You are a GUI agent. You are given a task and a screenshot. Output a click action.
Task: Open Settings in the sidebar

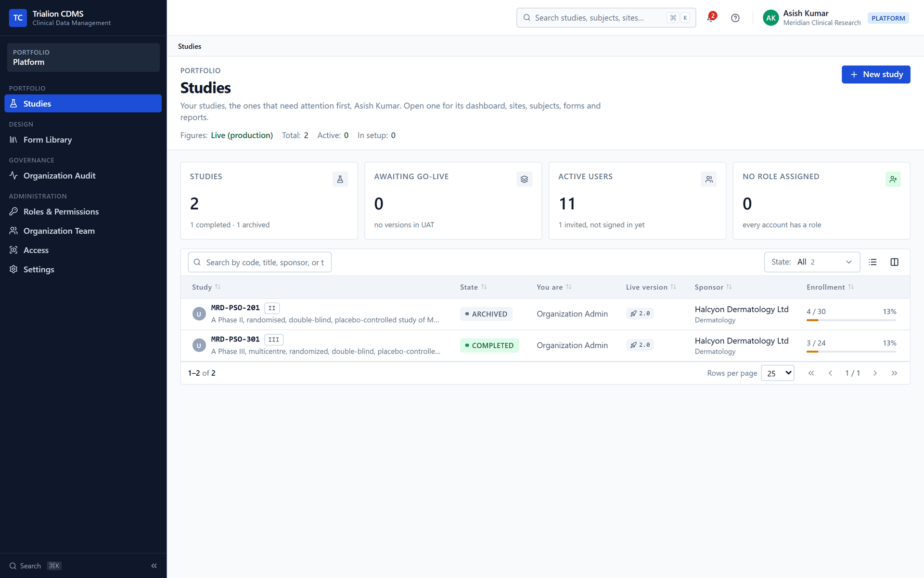click(x=83, y=269)
